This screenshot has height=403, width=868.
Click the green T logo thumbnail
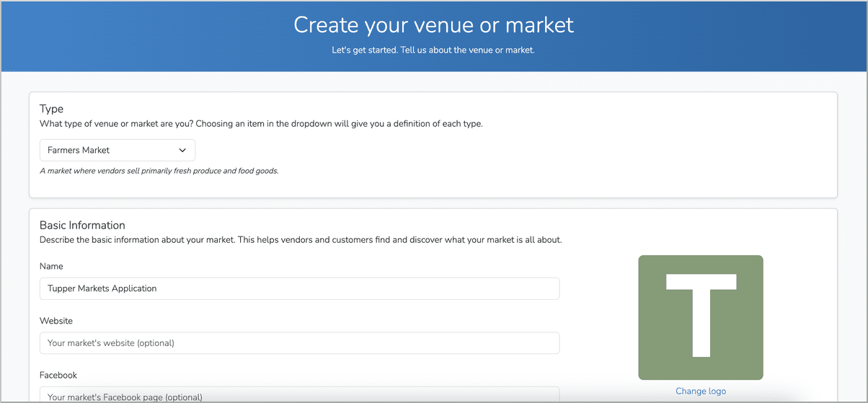(x=700, y=317)
